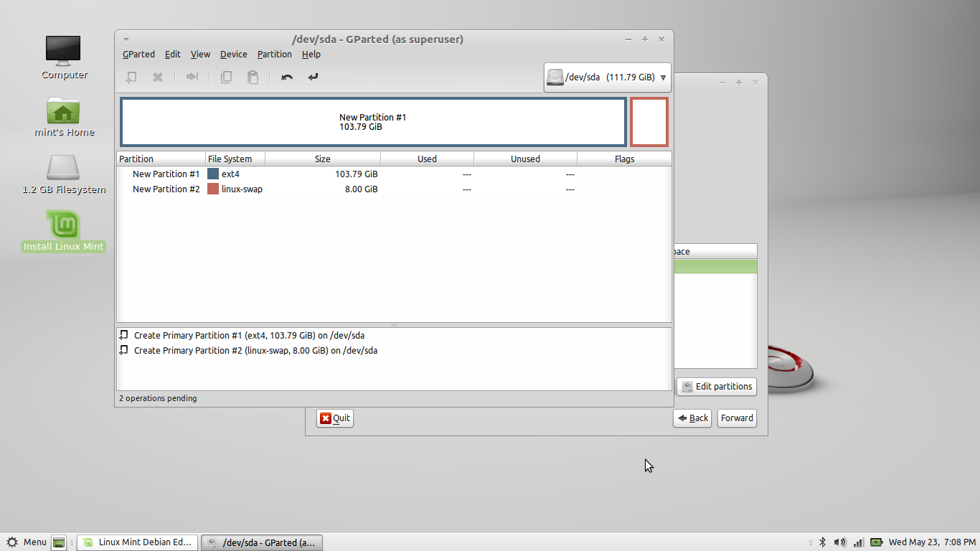Click the pane divider handle above operations list

(x=394, y=325)
